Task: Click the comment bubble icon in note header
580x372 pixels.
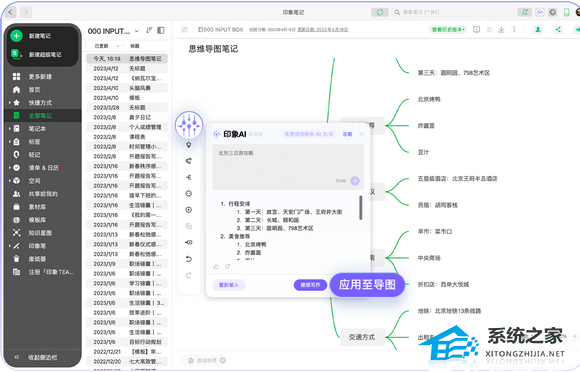Action: point(476,30)
